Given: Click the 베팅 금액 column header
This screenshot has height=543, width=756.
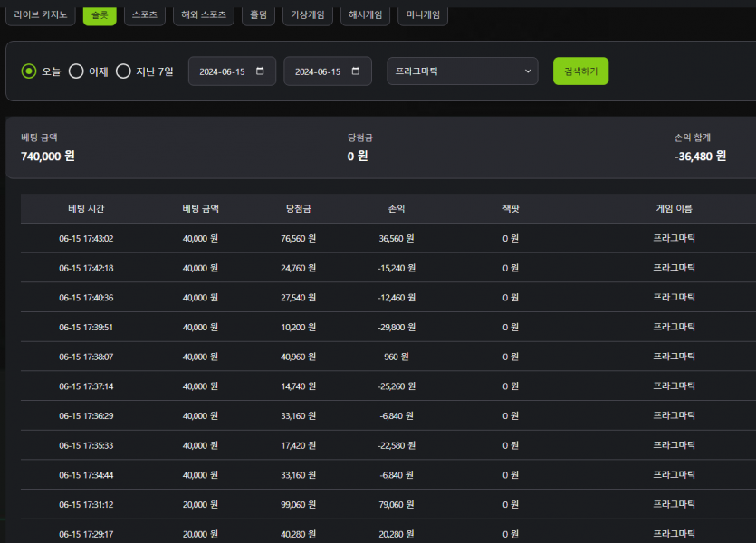Looking at the screenshot, I should click(x=201, y=209).
